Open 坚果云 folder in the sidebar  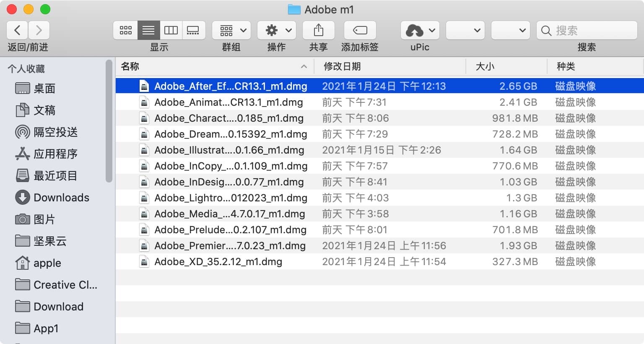[x=41, y=241]
